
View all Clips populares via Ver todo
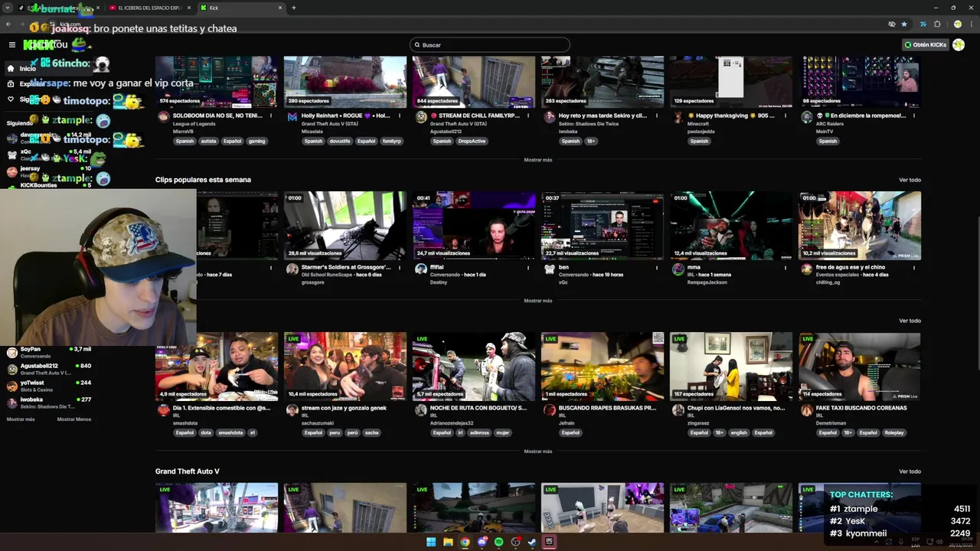910,180
